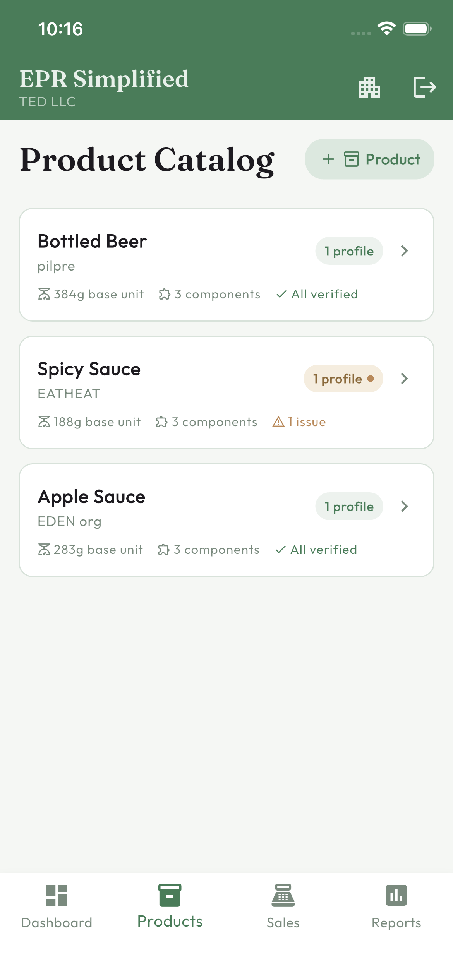Click the weight icon next to 384g
The width and height of the screenshot is (453, 980).
44,294
